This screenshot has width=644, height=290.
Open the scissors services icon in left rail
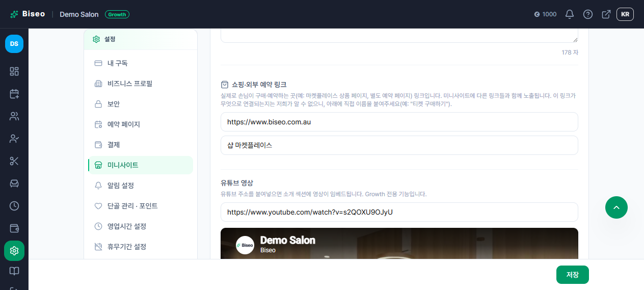(x=14, y=161)
